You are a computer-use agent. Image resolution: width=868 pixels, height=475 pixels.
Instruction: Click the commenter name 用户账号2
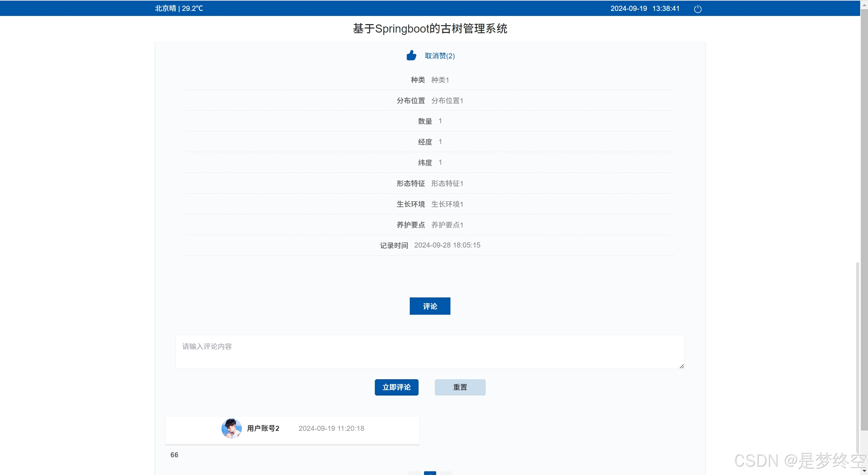pos(263,428)
